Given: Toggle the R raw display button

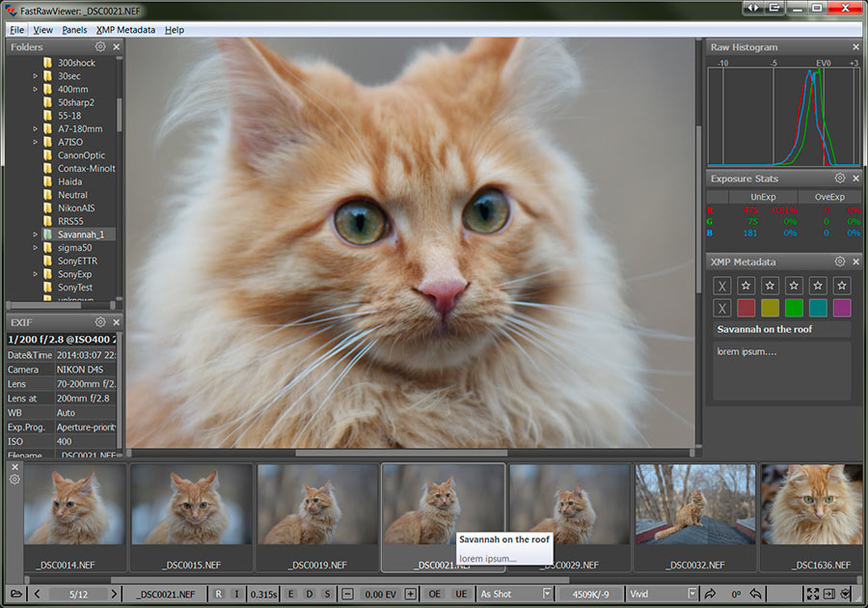Looking at the screenshot, I should pyautogui.click(x=219, y=594).
